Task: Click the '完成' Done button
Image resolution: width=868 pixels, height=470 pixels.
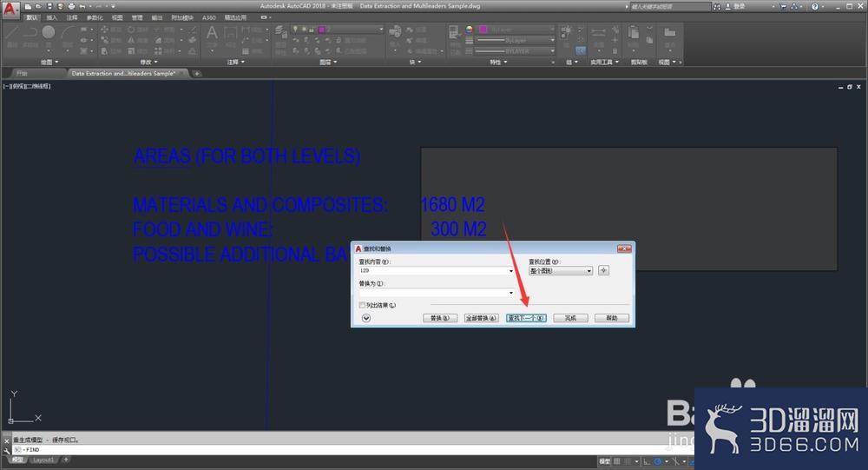Action: pos(570,318)
